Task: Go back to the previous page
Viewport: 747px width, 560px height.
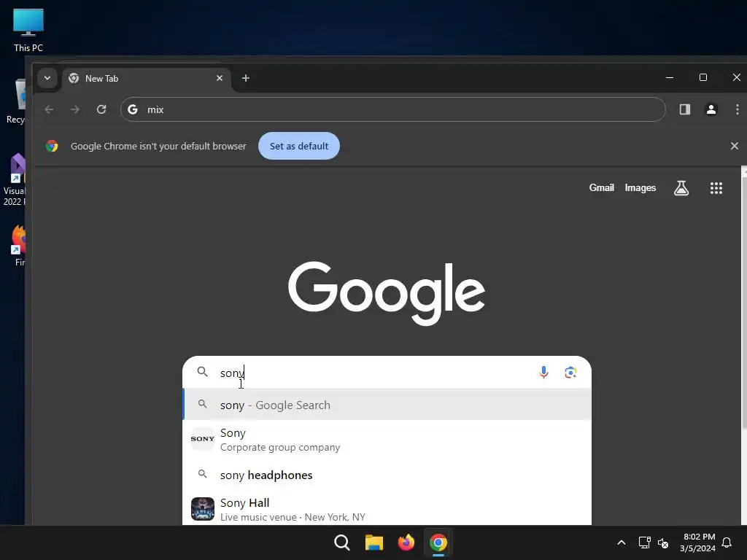Action: pyautogui.click(x=49, y=109)
